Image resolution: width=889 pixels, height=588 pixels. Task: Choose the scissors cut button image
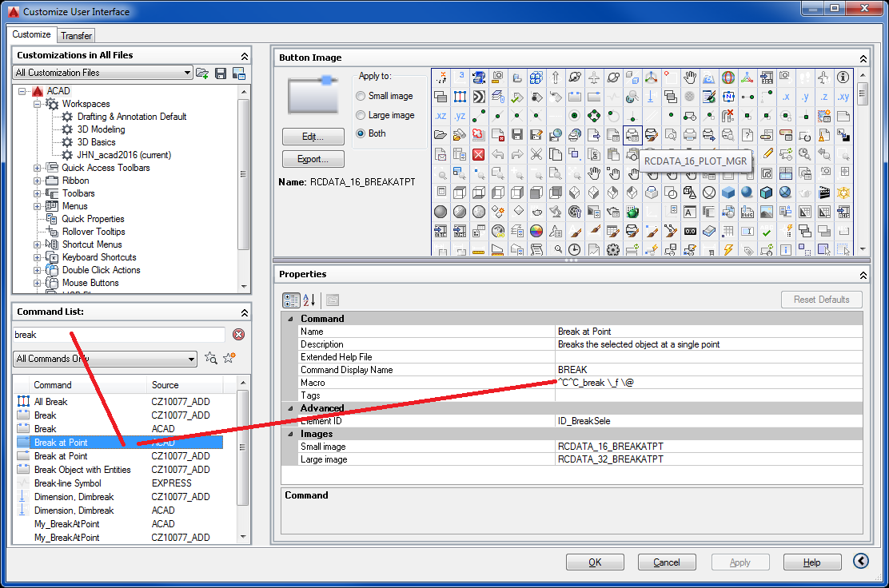[536, 154]
